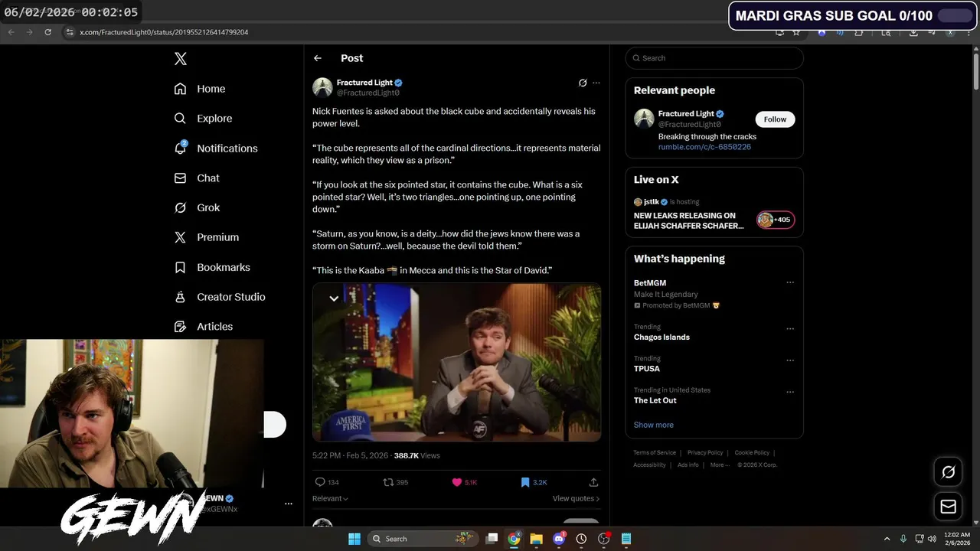Open Creator Studio in the sidebar
Screen dimensions: 980x551
point(220,297)
